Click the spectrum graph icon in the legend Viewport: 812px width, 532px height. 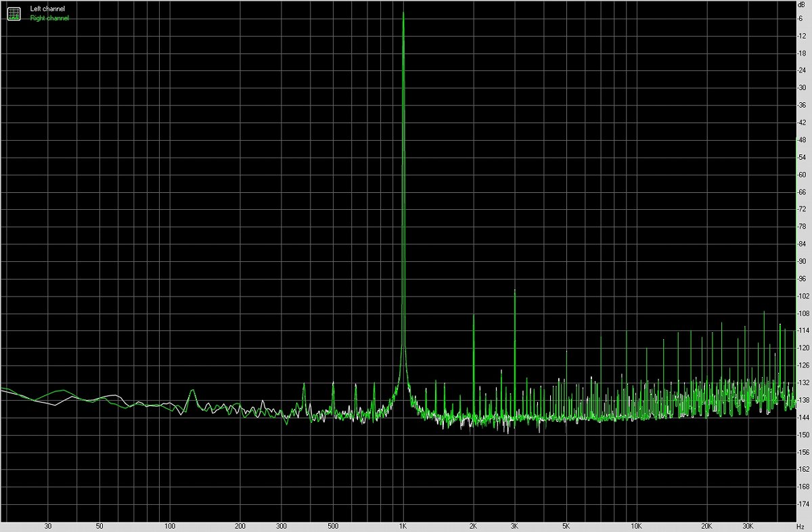14,13
